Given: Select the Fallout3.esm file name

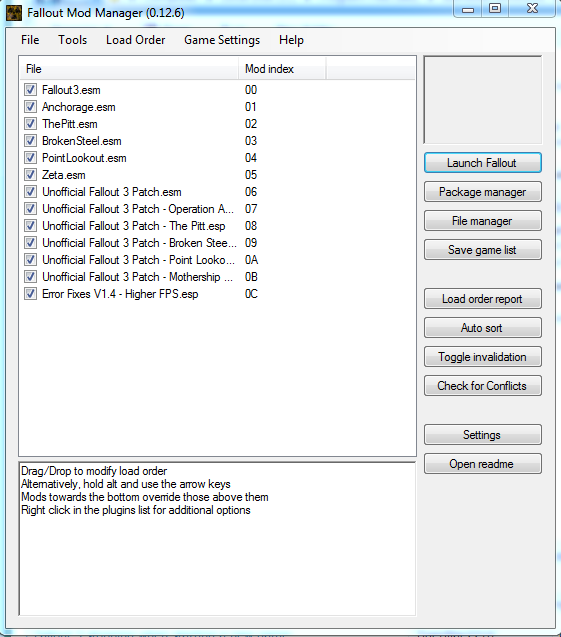Looking at the screenshot, I should tap(71, 90).
